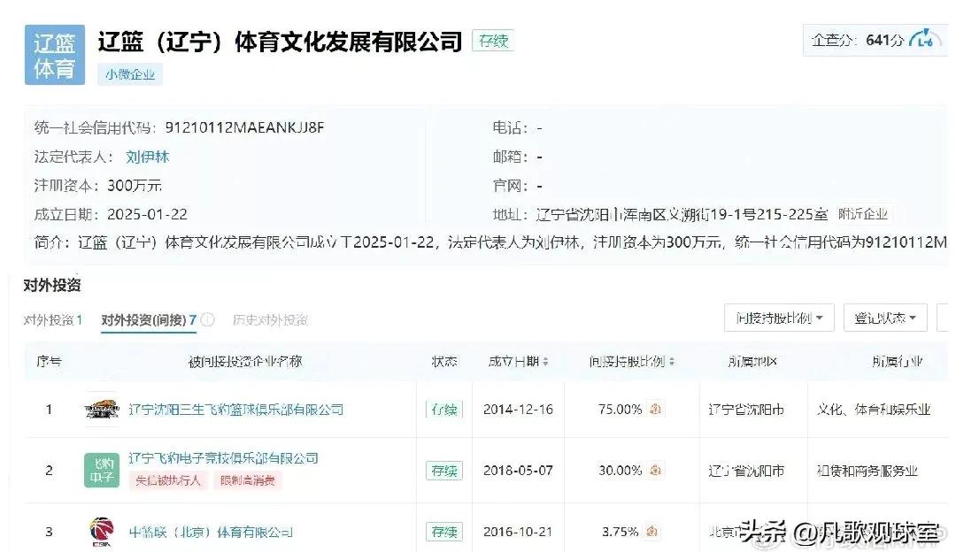Screen dimensions: 956x560
Task: Select the date cell 2018-05-07
Action: tap(518, 471)
